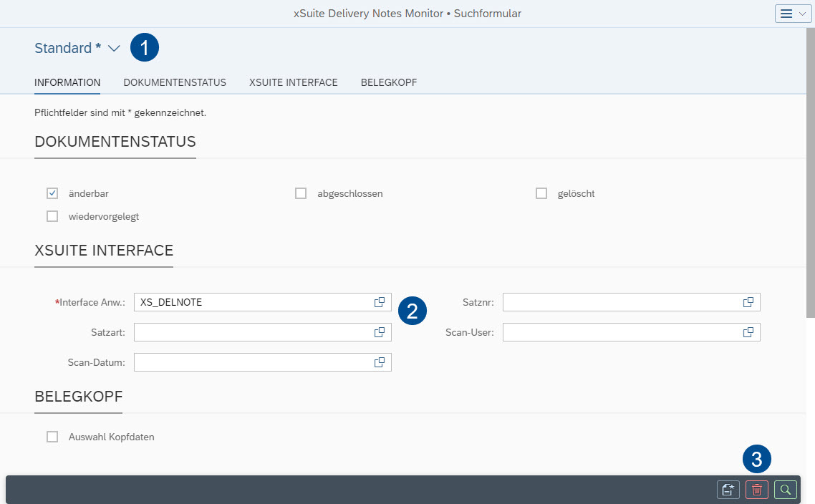
Task: Open value help icon for Scan-Datum
Action: click(x=380, y=362)
